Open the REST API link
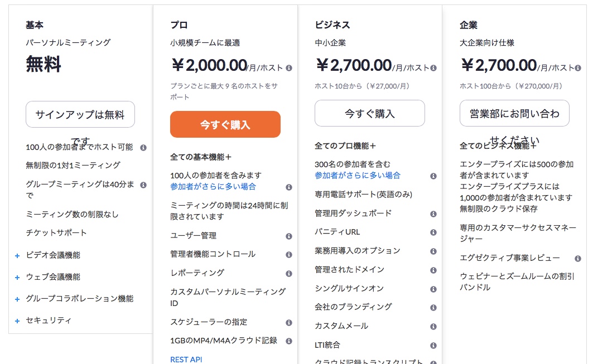This screenshot has width=593, height=364. click(186, 360)
